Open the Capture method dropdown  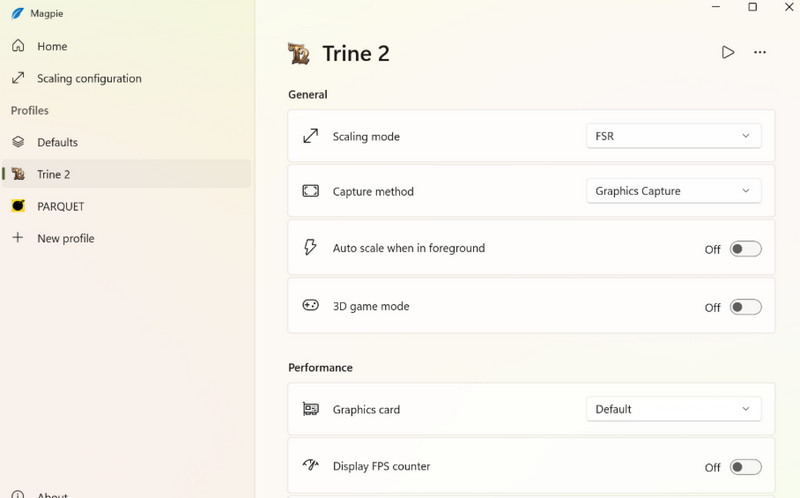click(673, 191)
